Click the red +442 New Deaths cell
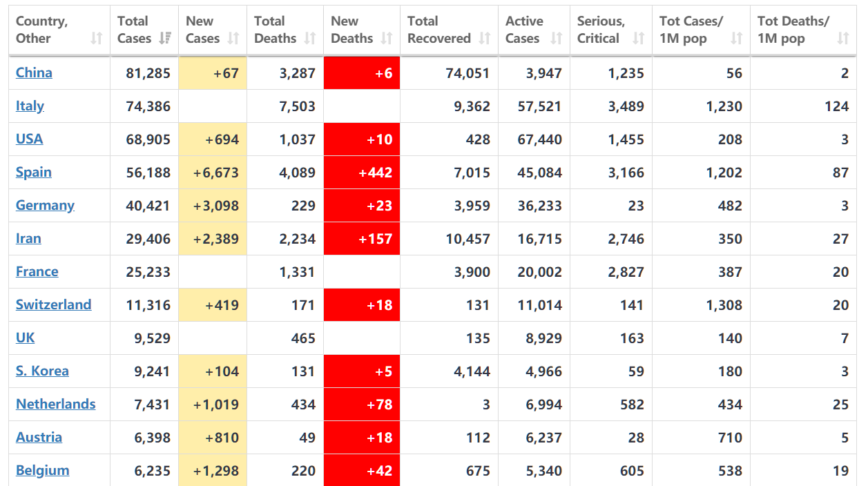 [x=361, y=173]
